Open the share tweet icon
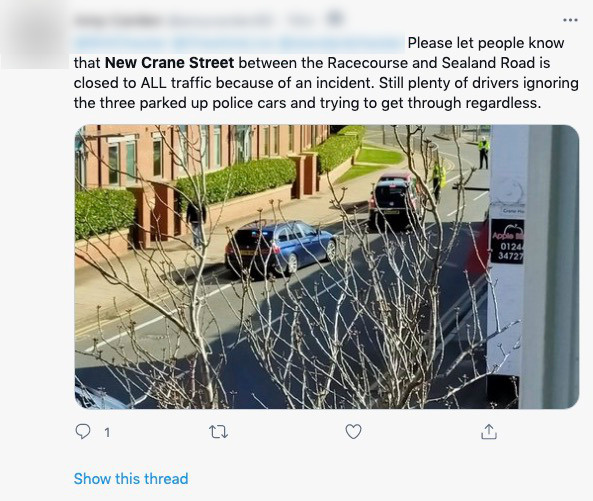The image size is (593, 501). pyautogui.click(x=489, y=431)
